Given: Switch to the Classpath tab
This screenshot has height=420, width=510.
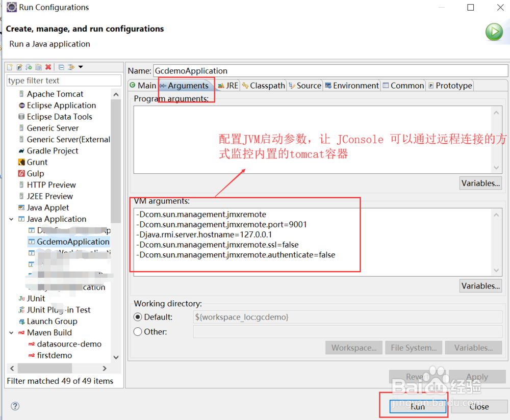Looking at the screenshot, I should pos(264,86).
